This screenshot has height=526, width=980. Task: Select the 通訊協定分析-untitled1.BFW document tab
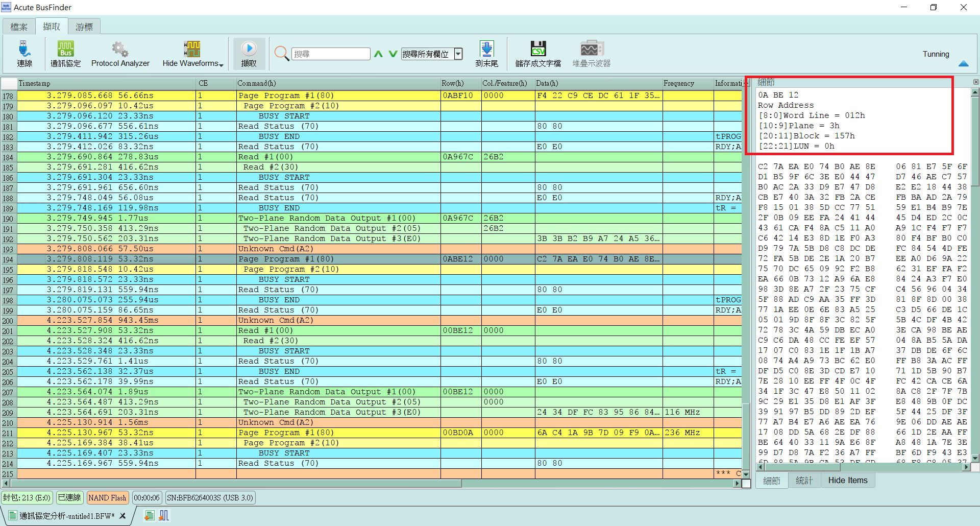point(67,516)
